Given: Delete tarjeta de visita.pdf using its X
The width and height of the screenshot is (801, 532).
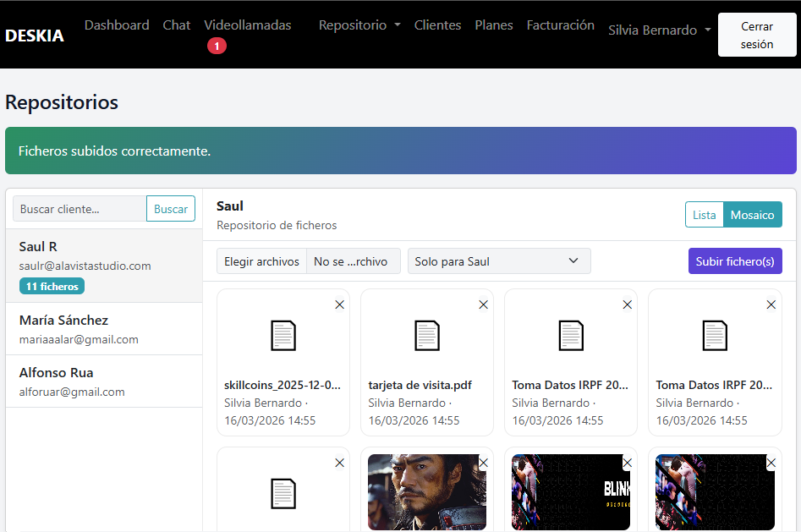Looking at the screenshot, I should 483,304.
